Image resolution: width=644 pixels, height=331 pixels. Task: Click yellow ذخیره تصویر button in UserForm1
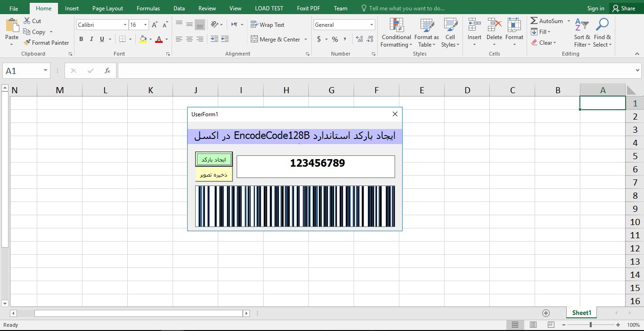[214, 175]
